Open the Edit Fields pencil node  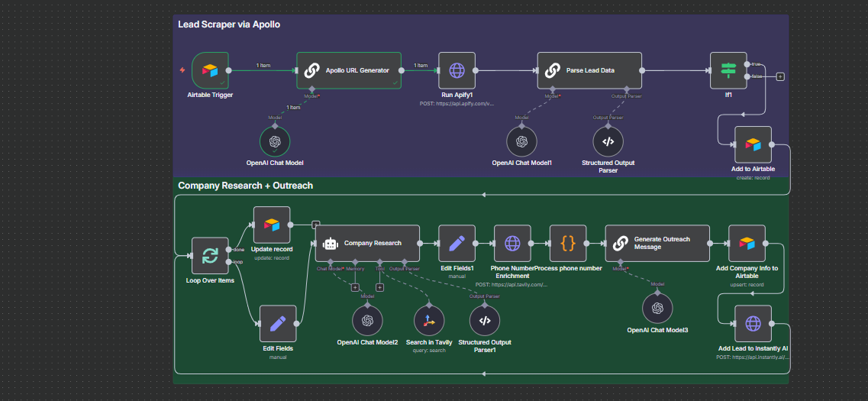278,323
